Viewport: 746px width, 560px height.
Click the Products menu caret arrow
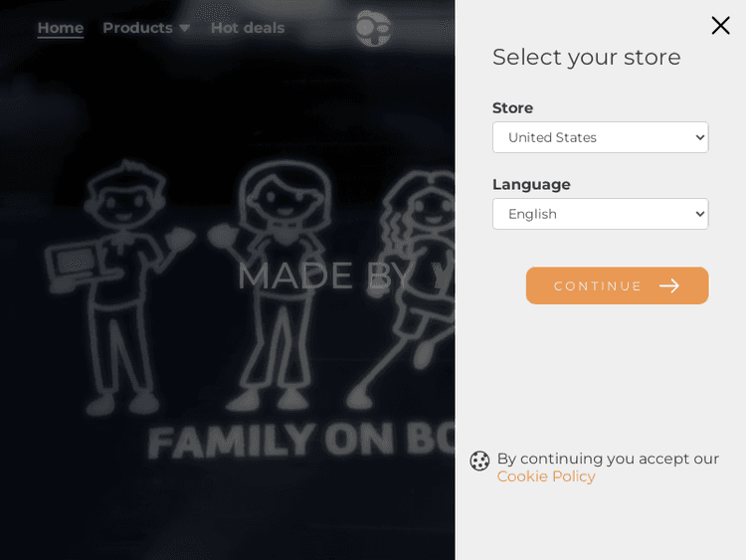click(x=184, y=28)
